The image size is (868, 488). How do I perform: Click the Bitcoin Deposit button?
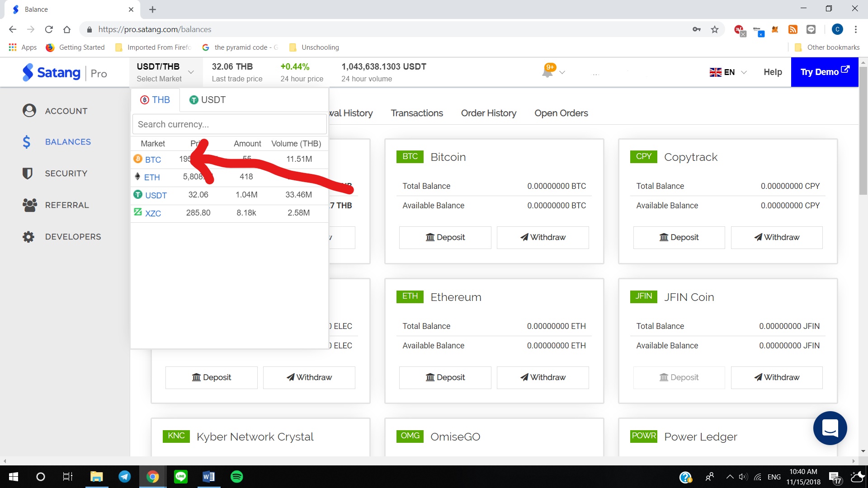click(x=445, y=237)
